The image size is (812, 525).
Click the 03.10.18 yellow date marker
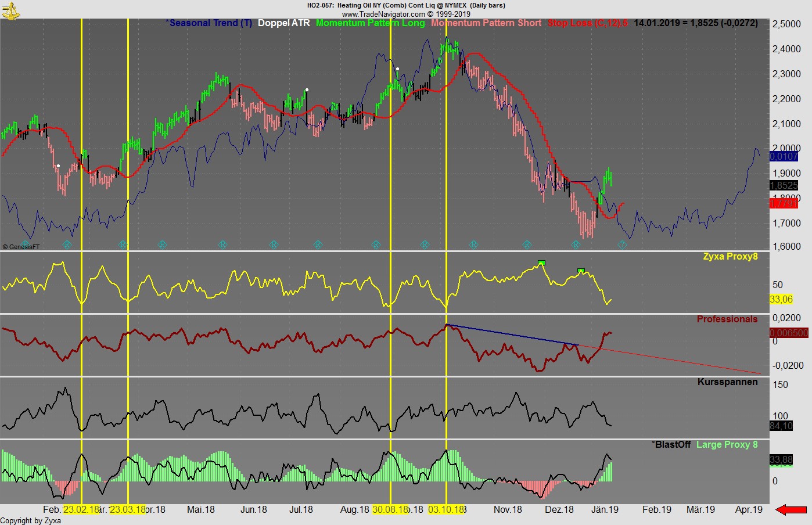(x=446, y=509)
